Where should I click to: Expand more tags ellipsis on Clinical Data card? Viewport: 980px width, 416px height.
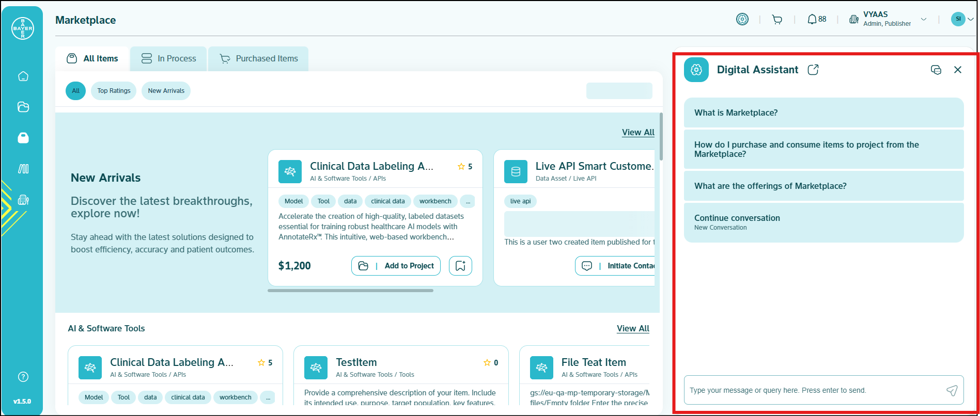(468, 201)
